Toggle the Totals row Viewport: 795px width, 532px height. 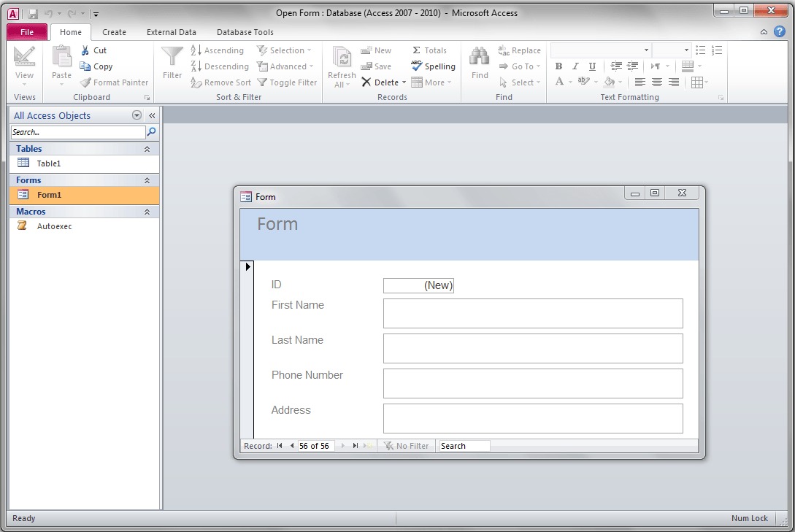pyautogui.click(x=429, y=50)
